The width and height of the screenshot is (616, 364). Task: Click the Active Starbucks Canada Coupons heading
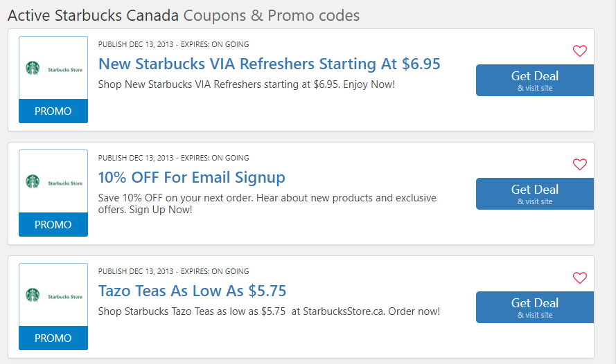pyautogui.click(x=184, y=16)
